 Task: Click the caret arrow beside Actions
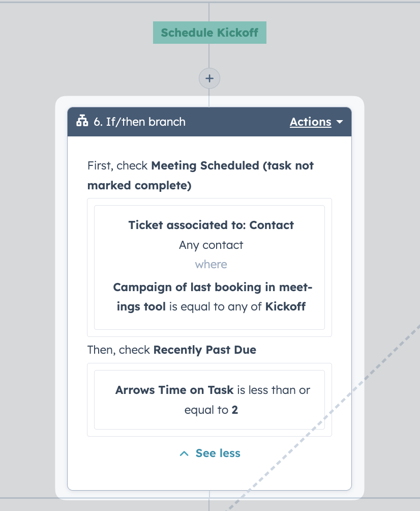click(340, 122)
